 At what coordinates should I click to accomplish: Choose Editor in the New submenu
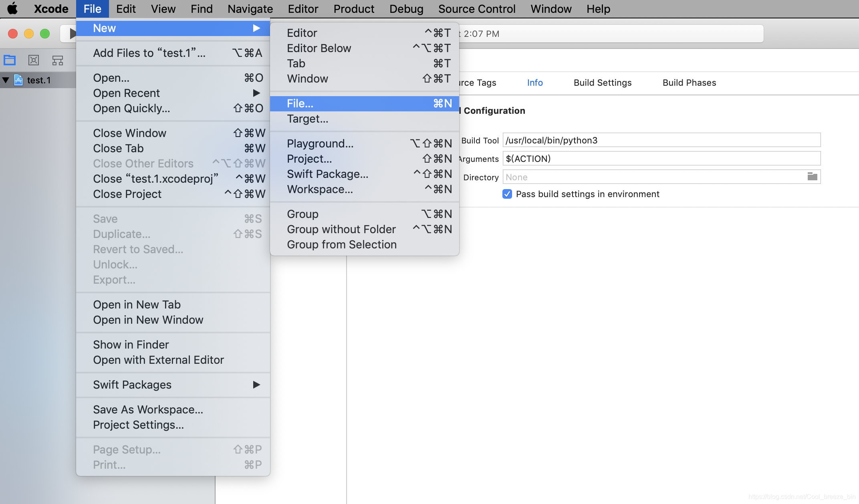pos(365,33)
